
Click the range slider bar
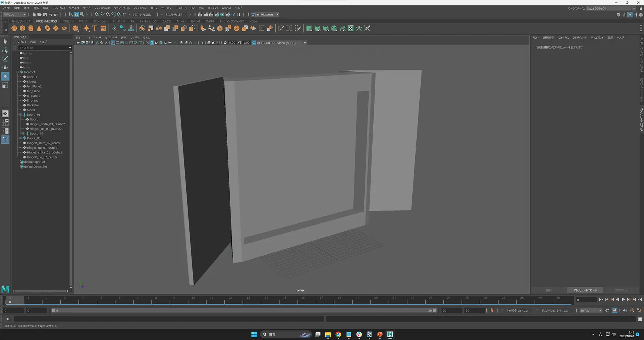coord(244,310)
